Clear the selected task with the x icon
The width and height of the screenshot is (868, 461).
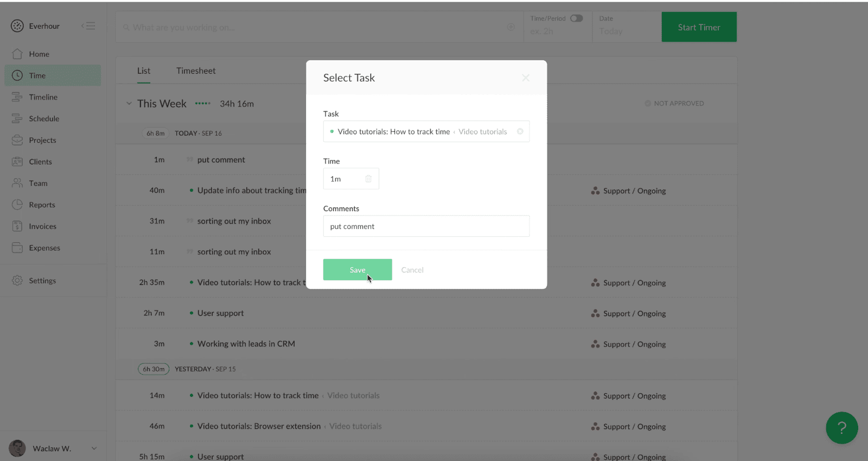click(x=520, y=131)
